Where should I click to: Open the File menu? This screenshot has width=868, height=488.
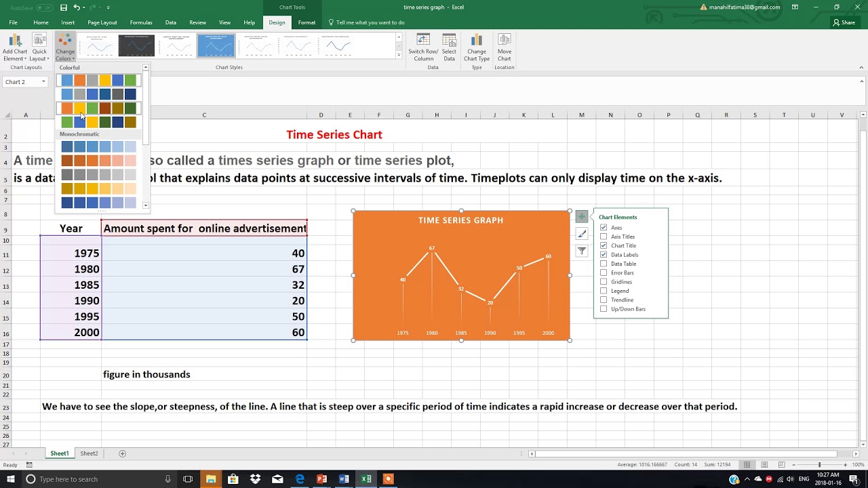(13, 22)
